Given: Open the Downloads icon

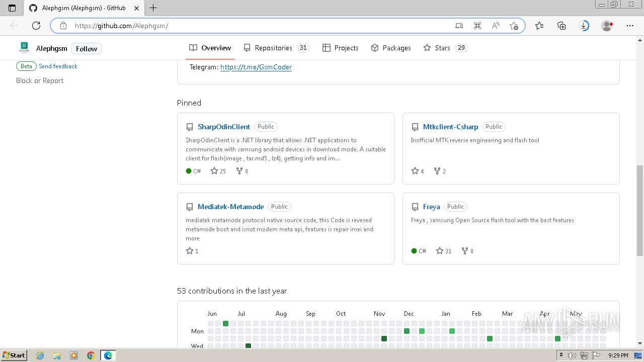Looking at the screenshot, I should (x=584, y=26).
